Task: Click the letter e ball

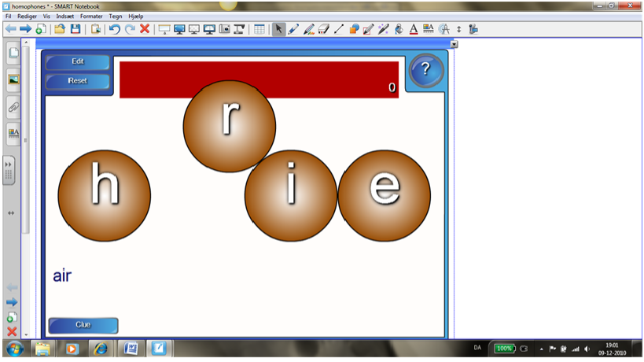Action: [x=385, y=196]
